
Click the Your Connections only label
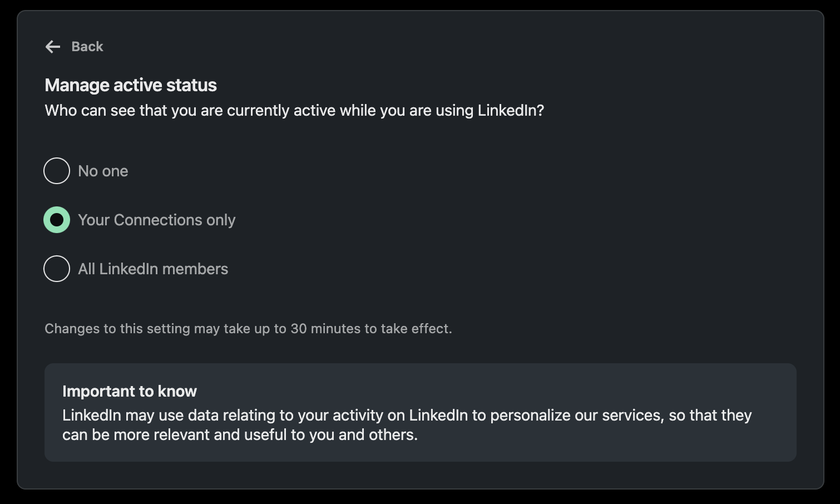pyautogui.click(x=157, y=220)
